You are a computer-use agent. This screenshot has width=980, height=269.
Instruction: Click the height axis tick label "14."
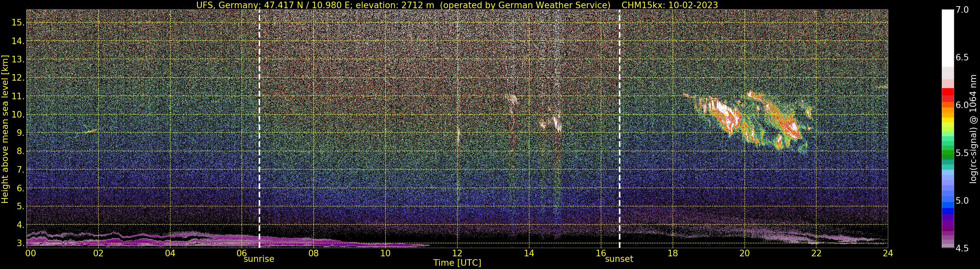click(18, 41)
